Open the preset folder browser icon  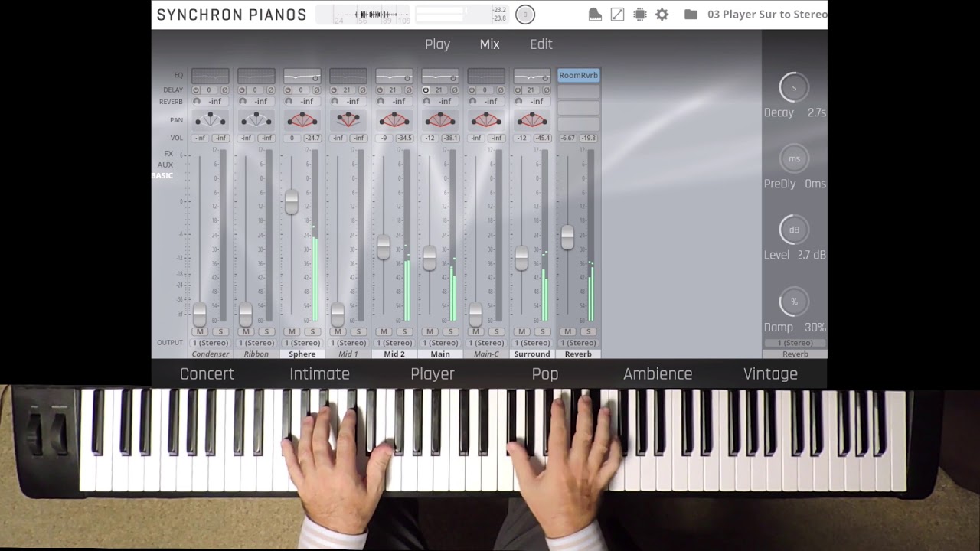tap(691, 15)
